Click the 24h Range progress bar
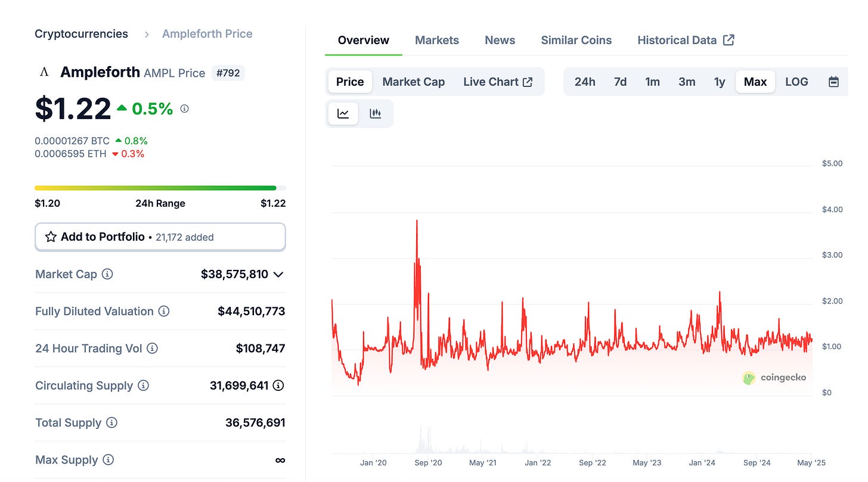 coord(160,188)
